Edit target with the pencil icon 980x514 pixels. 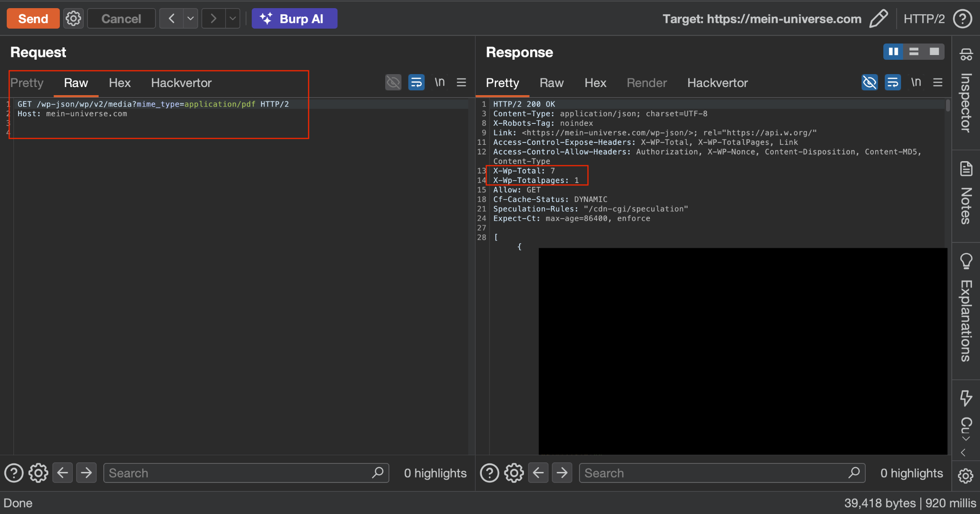point(879,19)
